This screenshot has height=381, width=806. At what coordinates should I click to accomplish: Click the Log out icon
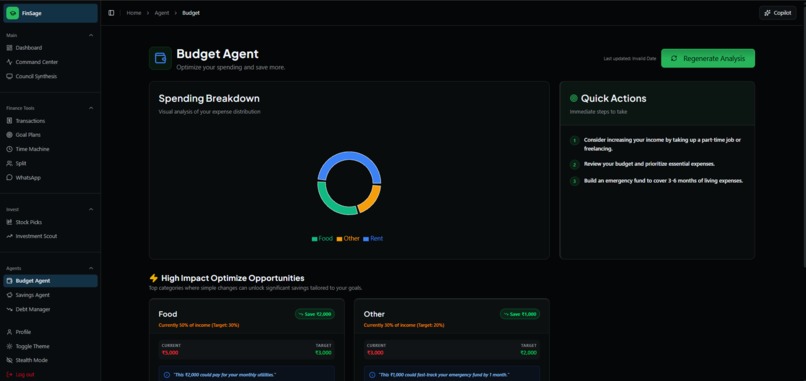[x=9, y=375]
